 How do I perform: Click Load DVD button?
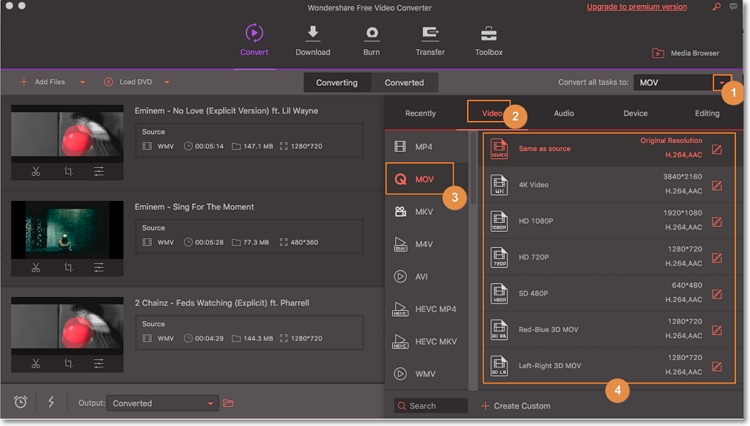(x=128, y=82)
